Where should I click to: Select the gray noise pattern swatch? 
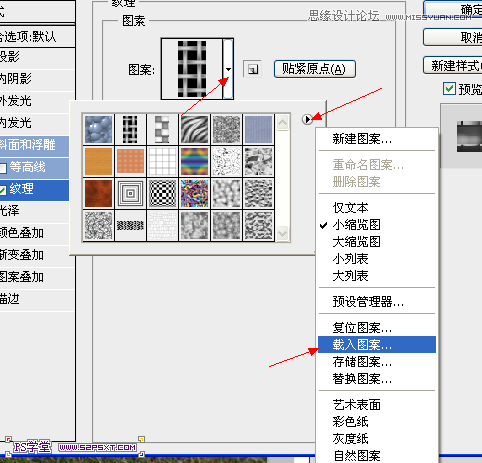(226, 129)
